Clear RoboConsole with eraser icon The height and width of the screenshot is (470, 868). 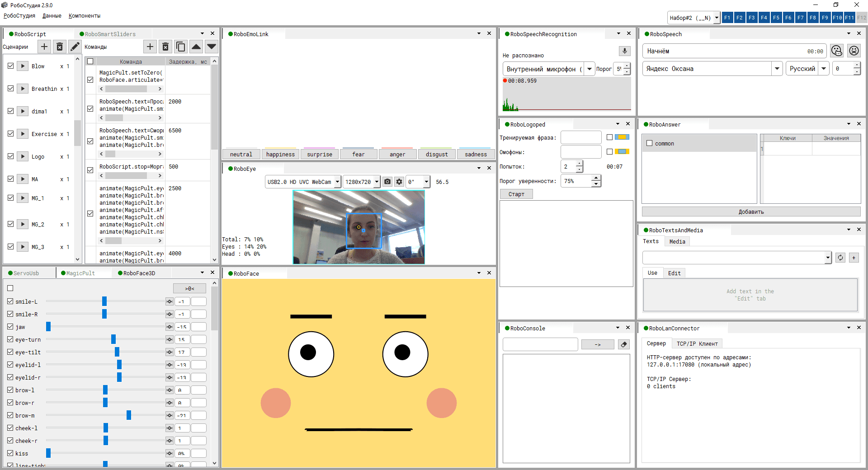click(624, 344)
